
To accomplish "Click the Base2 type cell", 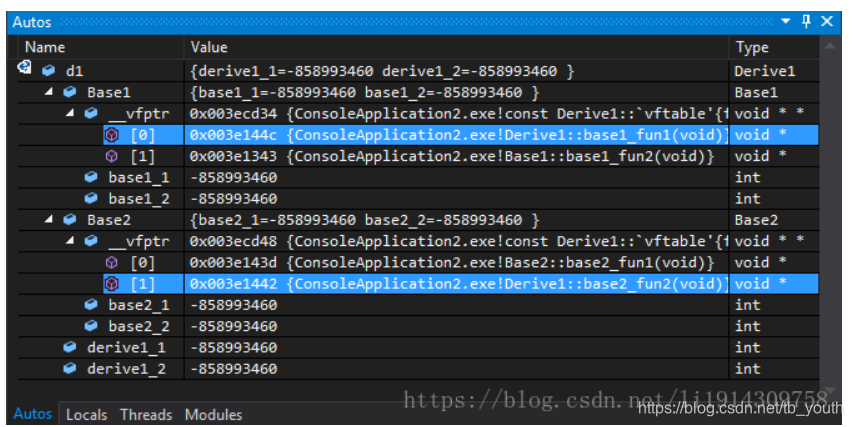I will tap(756, 220).
